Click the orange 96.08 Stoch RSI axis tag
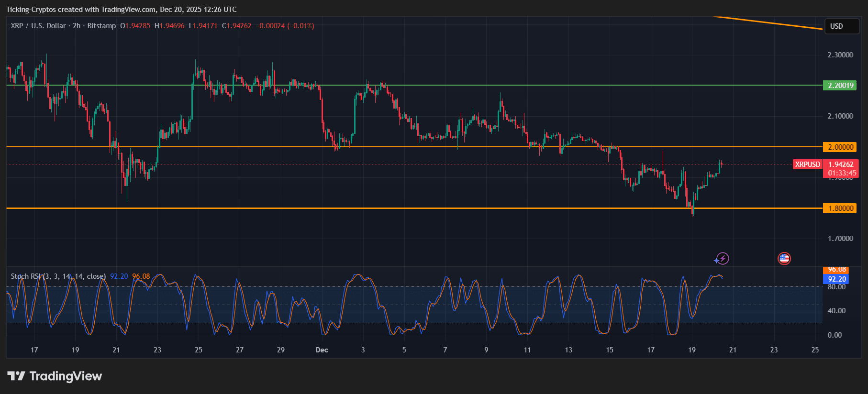The image size is (868, 394). [x=836, y=270]
